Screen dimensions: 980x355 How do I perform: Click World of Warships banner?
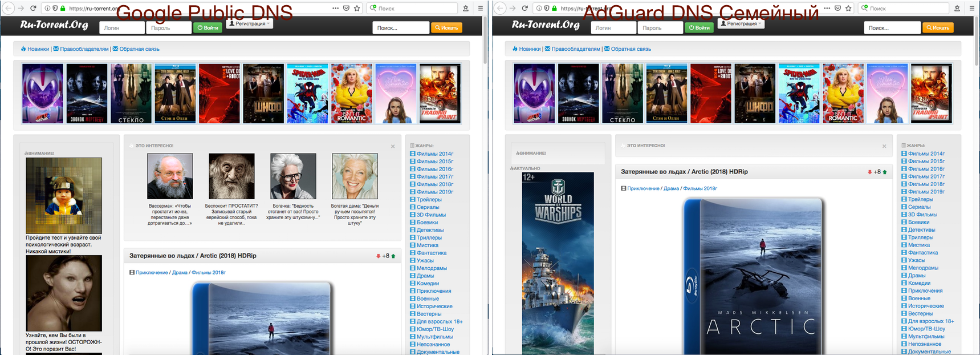558,263
